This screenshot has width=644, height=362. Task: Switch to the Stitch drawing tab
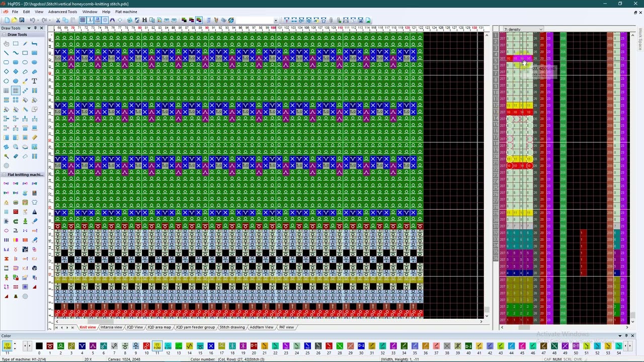pos(232,327)
